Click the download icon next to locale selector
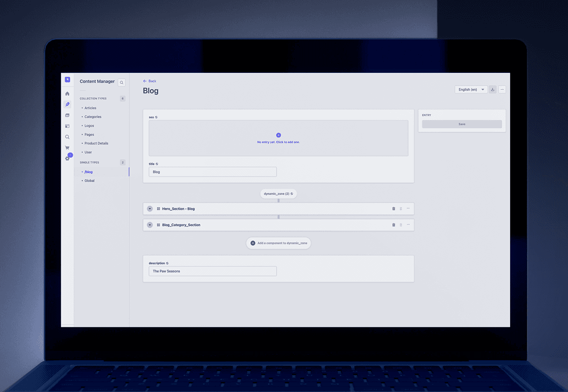568x392 pixels. click(x=492, y=90)
